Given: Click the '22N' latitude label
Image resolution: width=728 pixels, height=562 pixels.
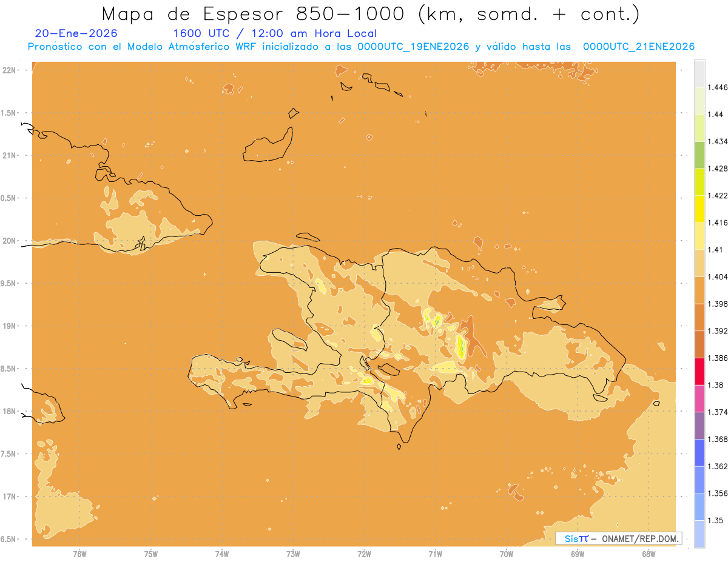Looking at the screenshot, I should [10, 70].
